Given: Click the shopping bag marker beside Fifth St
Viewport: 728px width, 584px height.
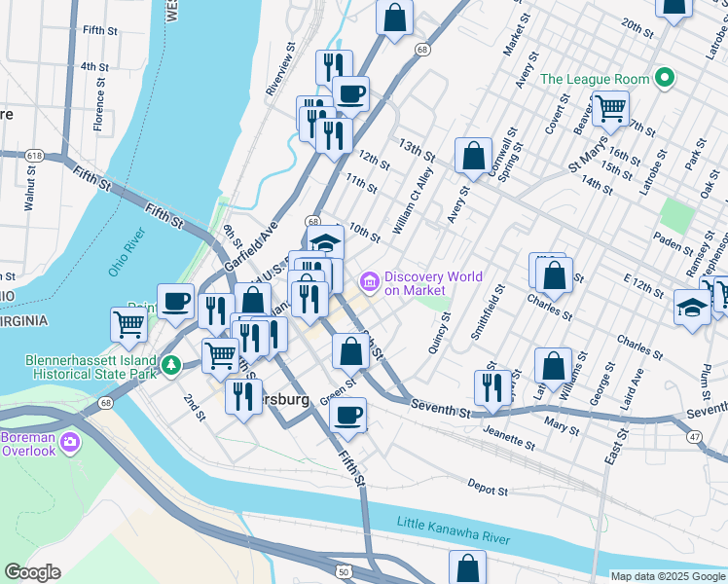Looking at the screenshot, I should pos(350,355).
